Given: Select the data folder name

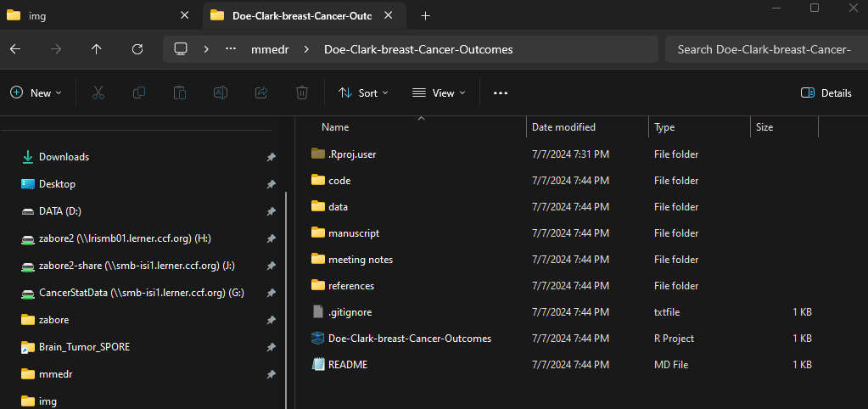Looking at the screenshot, I should point(338,207).
